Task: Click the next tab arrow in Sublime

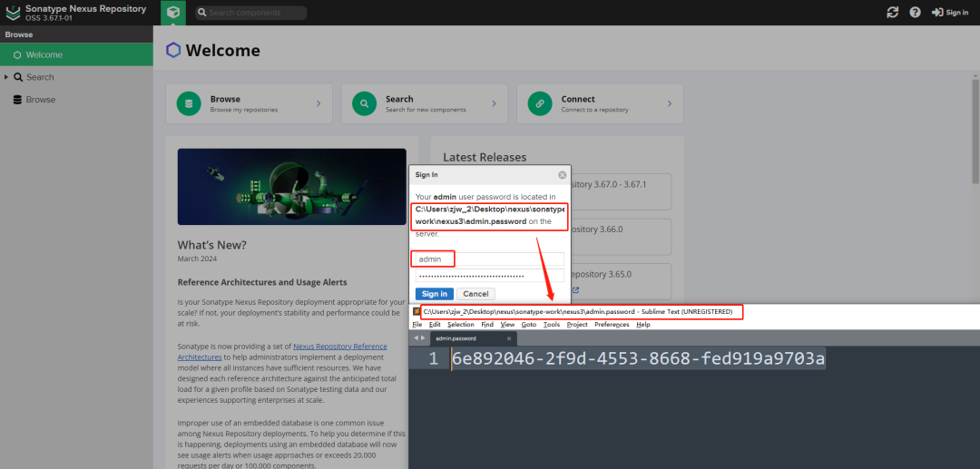Action: point(423,337)
